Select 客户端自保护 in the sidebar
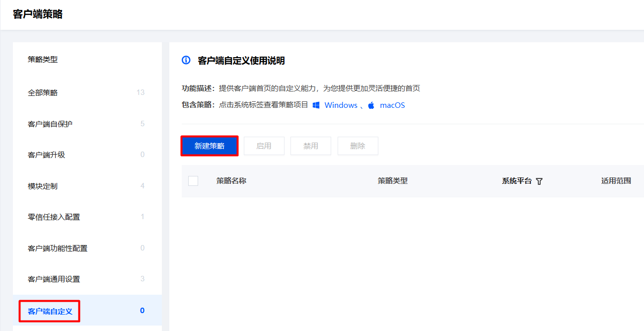This screenshot has height=331, width=644. (87, 124)
